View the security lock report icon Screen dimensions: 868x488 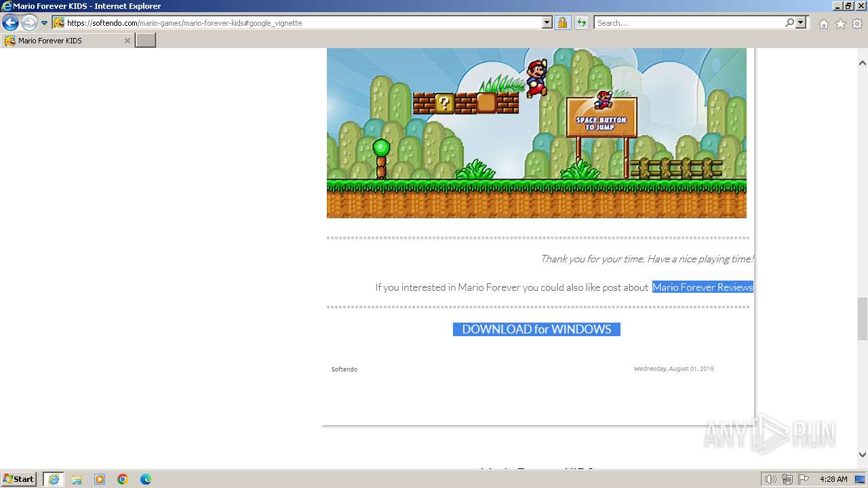562,23
